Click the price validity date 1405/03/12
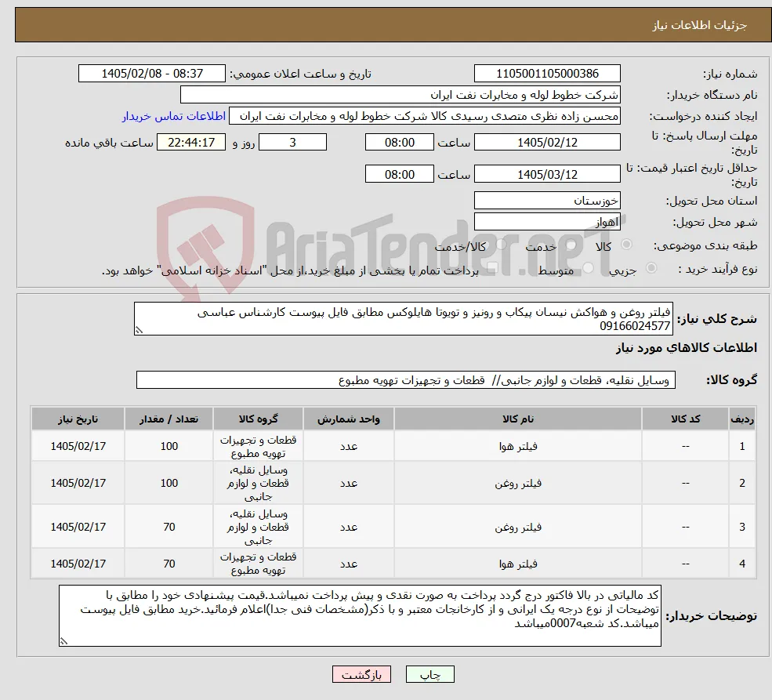Viewport: 772px width, 700px height. (x=547, y=174)
